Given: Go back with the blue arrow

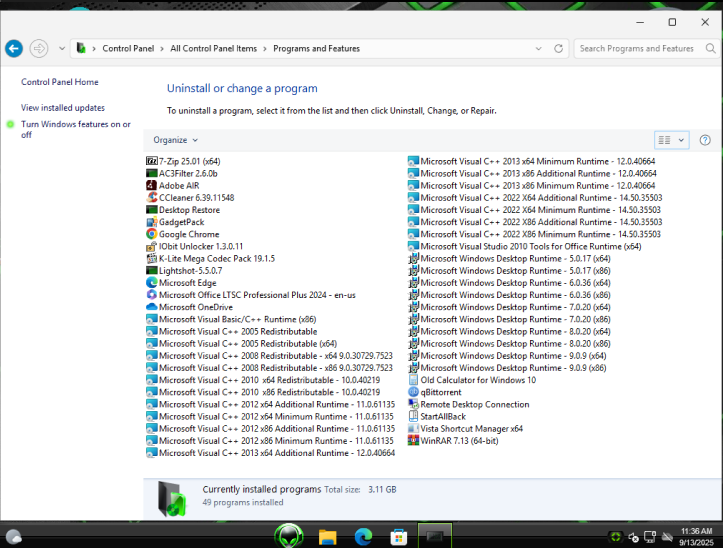Looking at the screenshot, I should coord(14,48).
